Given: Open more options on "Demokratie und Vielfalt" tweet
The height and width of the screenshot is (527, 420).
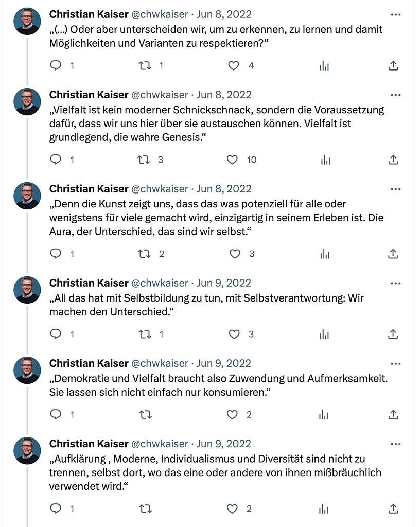Looking at the screenshot, I should pos(396,364).
